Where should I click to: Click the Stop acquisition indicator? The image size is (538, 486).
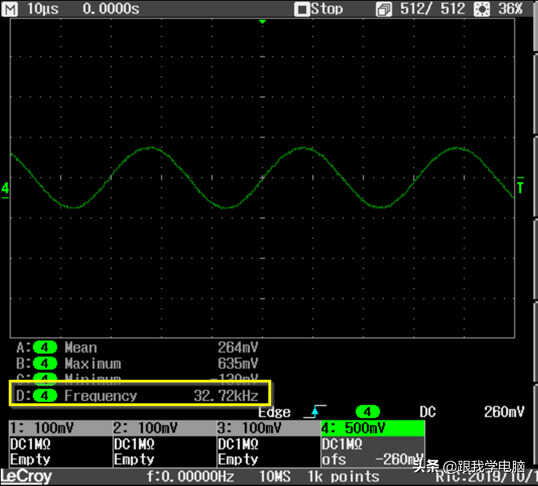point(319,9)
